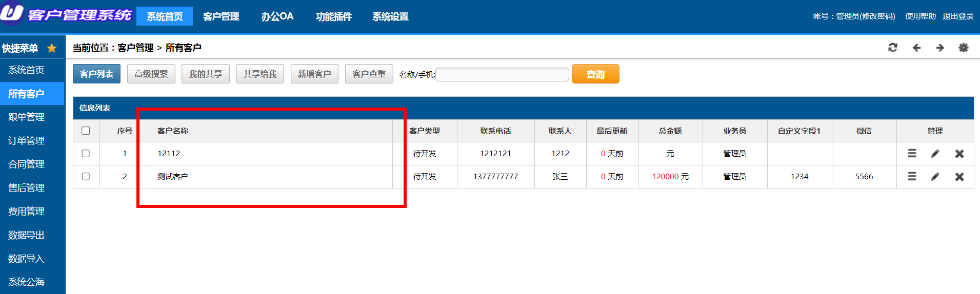
Task: Click total amount 120000 元
Action: (670, 176)
